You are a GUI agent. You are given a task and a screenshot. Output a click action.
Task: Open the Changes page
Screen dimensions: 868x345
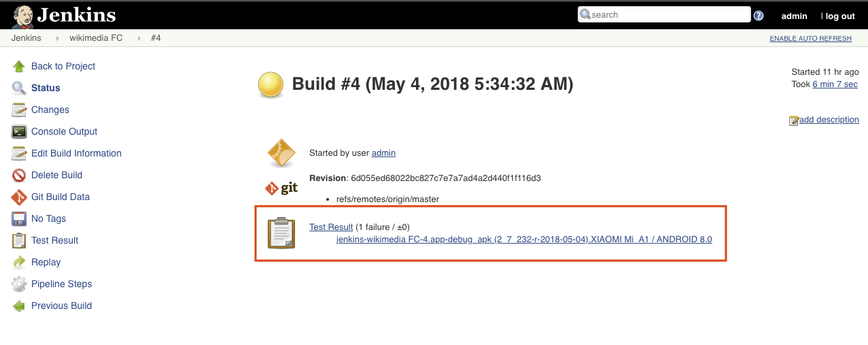tap(50, 110)
